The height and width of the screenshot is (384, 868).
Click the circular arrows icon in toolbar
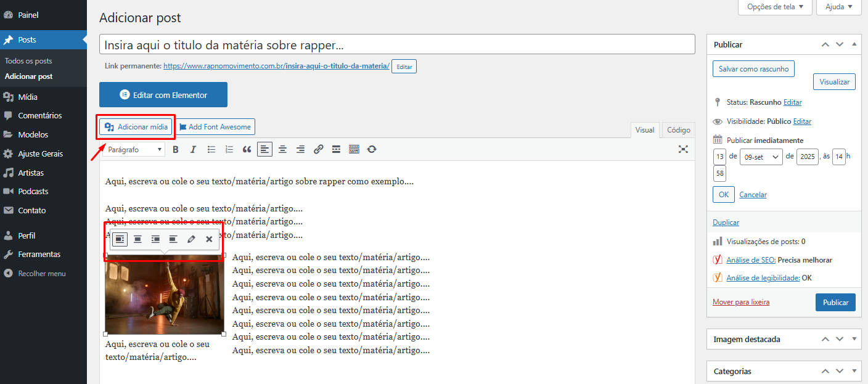coord(372,149)
